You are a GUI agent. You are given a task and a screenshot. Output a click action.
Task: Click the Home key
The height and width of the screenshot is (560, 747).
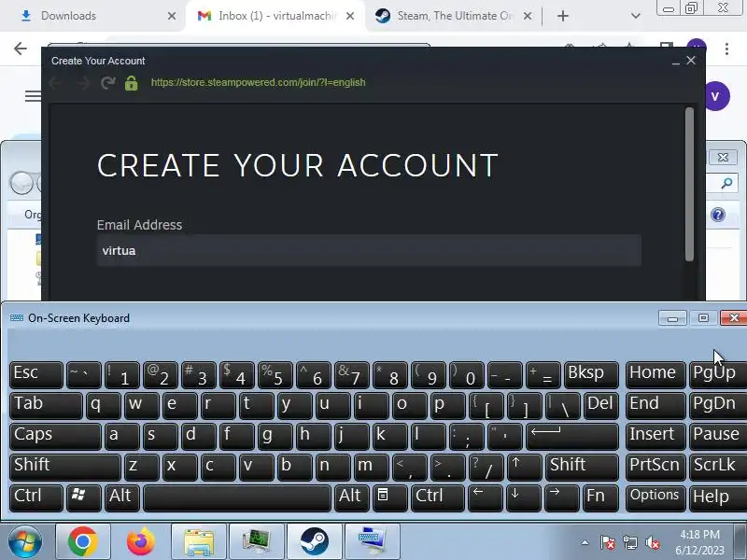pos(655,375)
